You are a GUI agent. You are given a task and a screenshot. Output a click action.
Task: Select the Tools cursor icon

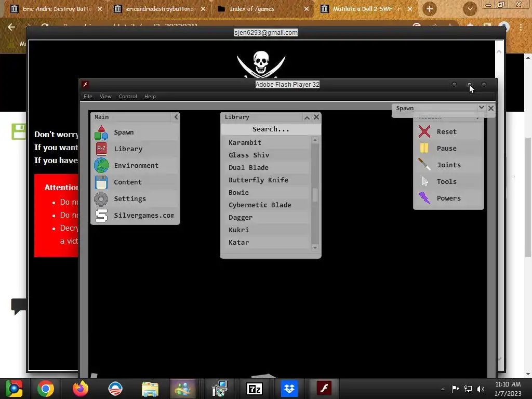tap(424, 181)
